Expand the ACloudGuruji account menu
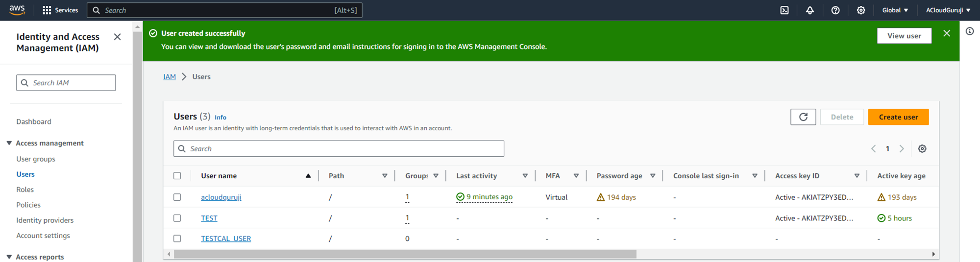This screenshot has width=980, height=262. [x=948, y=10]
